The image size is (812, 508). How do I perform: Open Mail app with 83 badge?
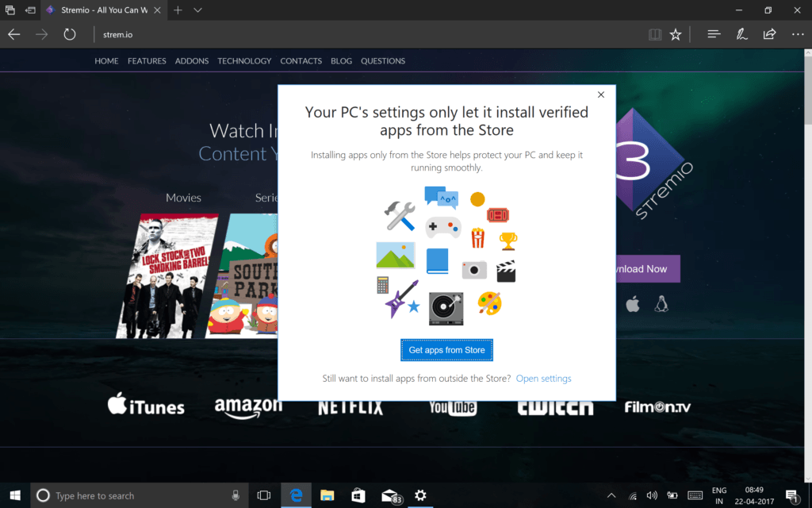point(390,496)
